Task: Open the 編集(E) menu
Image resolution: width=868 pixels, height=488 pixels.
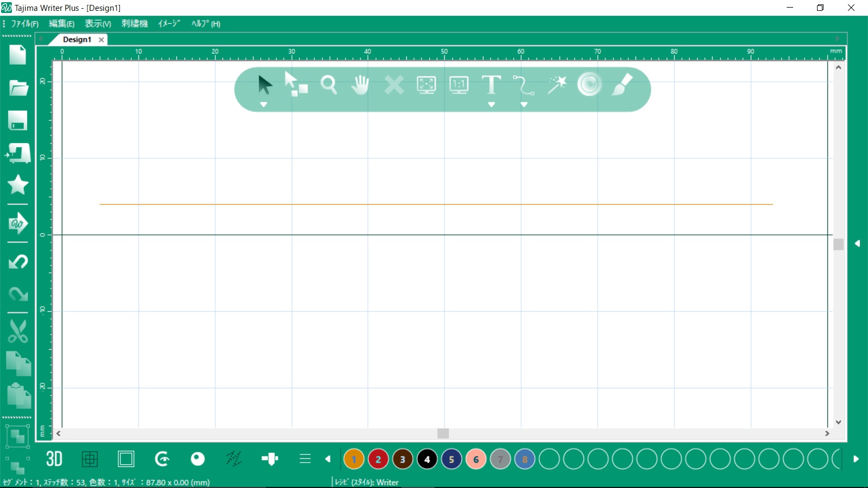Action: coord(62,24)
